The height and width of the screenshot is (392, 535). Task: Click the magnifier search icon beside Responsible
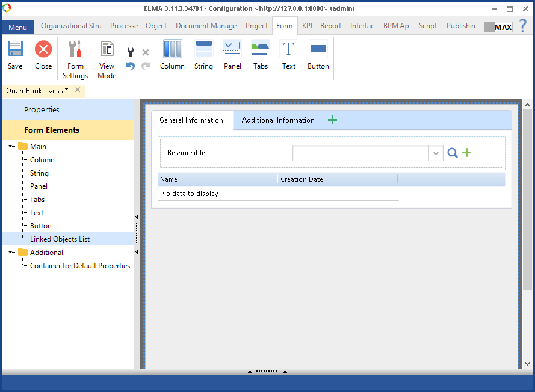453,153
